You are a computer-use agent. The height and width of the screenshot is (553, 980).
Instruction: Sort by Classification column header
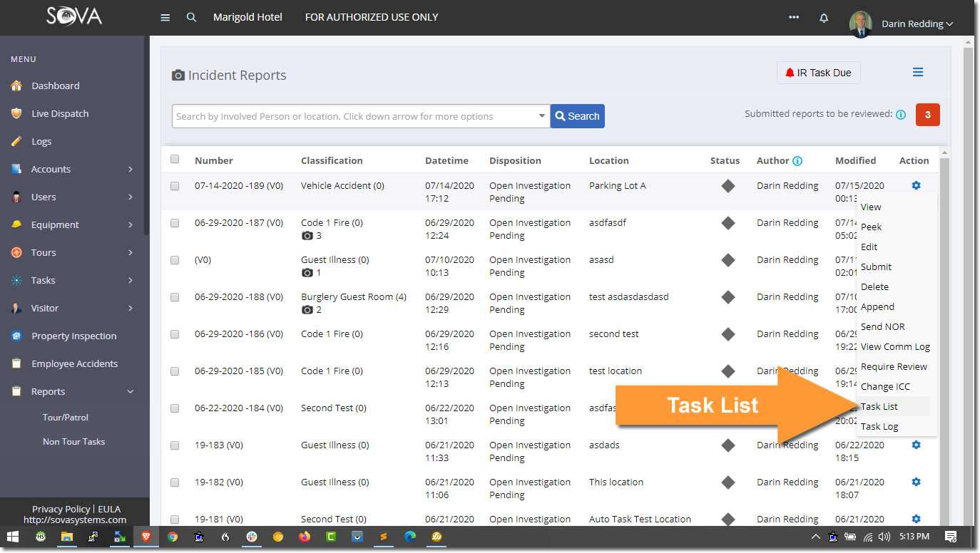click(332, 160)
